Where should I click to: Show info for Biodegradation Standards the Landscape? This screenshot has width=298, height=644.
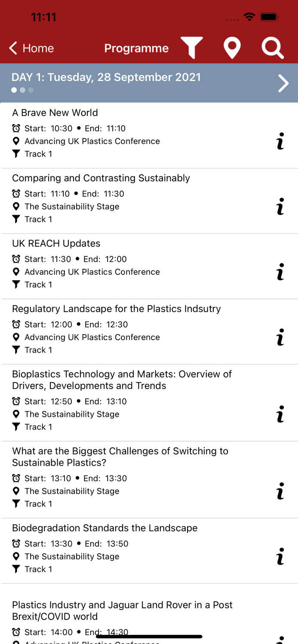click(x=280, y=556)
